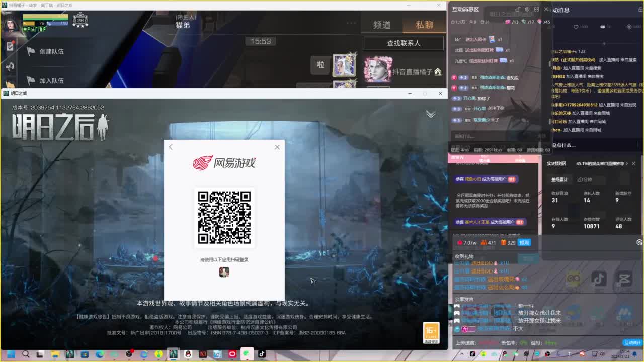
Task: Click the megaphone icon on the left edge
Action: 10,66
